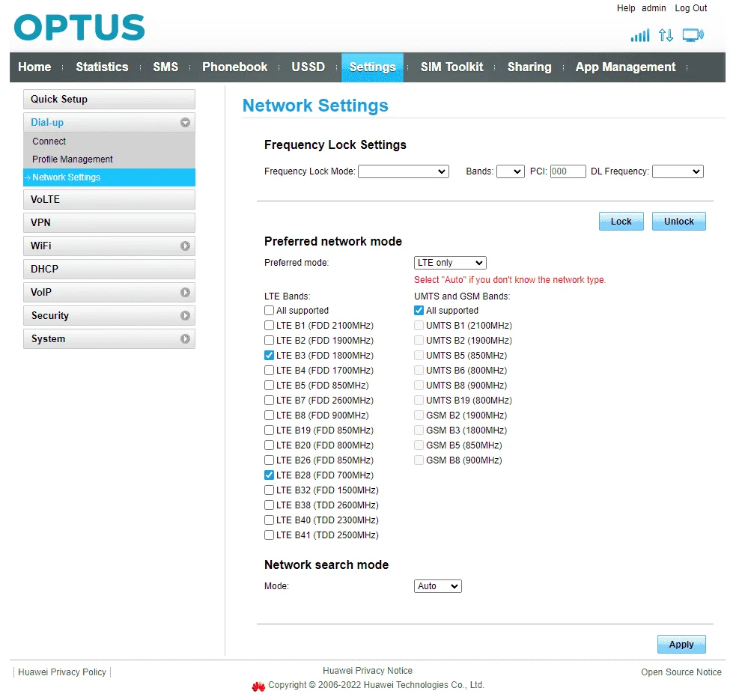Open VoLTE in sidebar
This screenshot has height=700, width=748.
(x=109, y=200)
